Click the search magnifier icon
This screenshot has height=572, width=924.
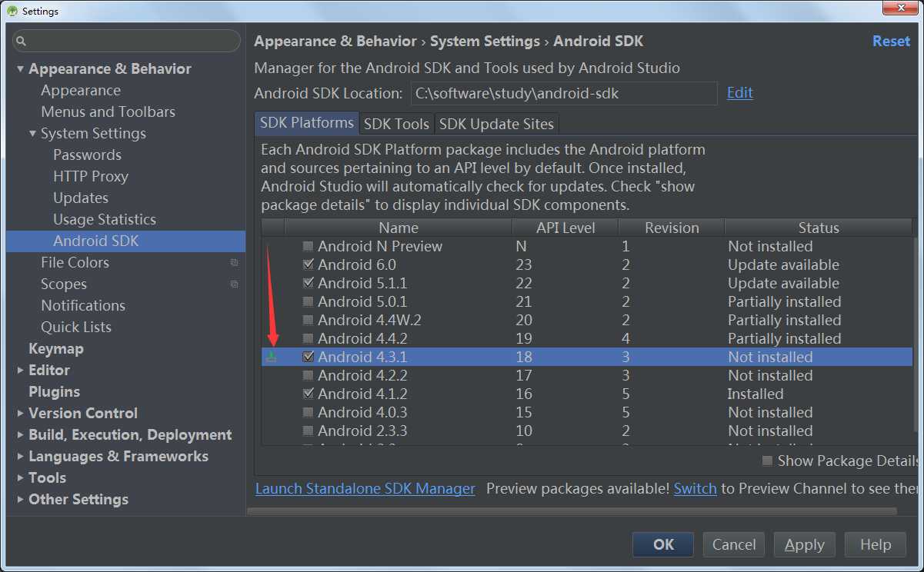pyautogui.click(x=21, y=42)
